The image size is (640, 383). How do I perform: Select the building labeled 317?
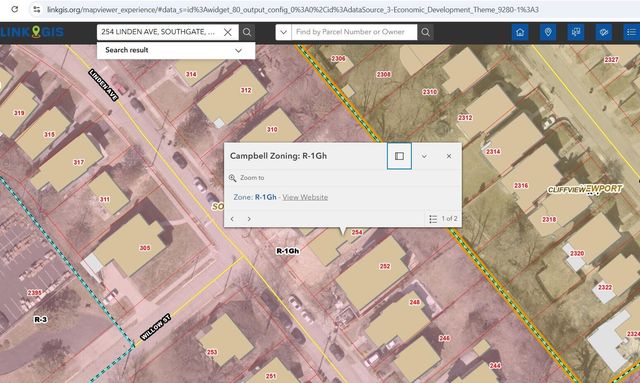click(67, 163)
